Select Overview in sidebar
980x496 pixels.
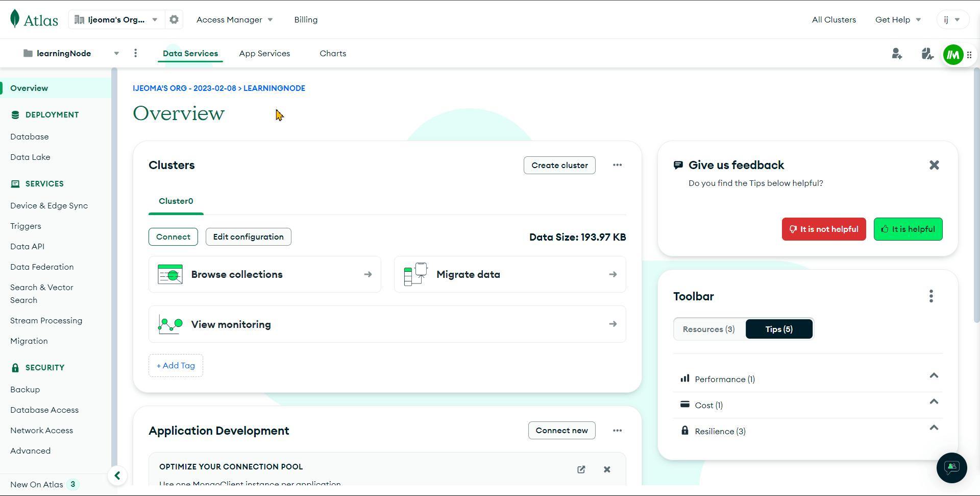click(x=55, y=88)
